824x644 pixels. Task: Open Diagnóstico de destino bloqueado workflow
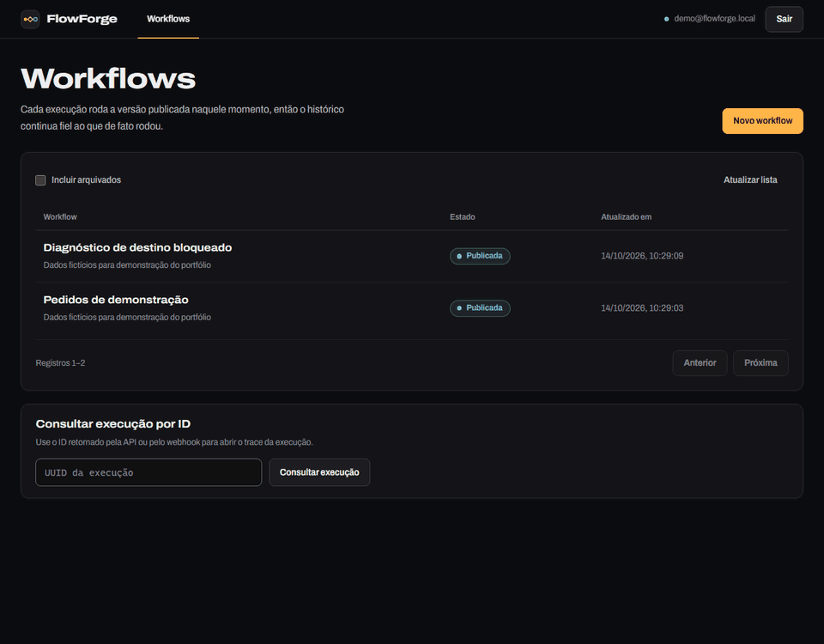(137, 247)
